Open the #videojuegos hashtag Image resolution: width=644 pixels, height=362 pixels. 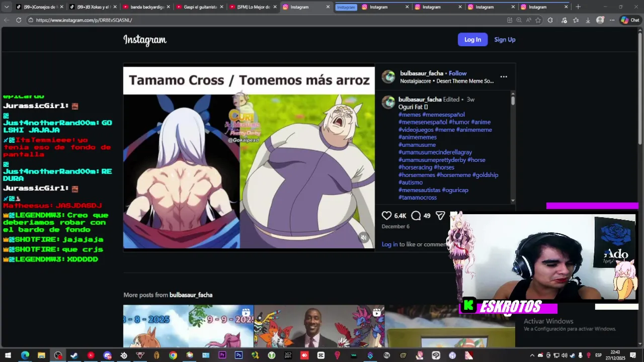416,130
